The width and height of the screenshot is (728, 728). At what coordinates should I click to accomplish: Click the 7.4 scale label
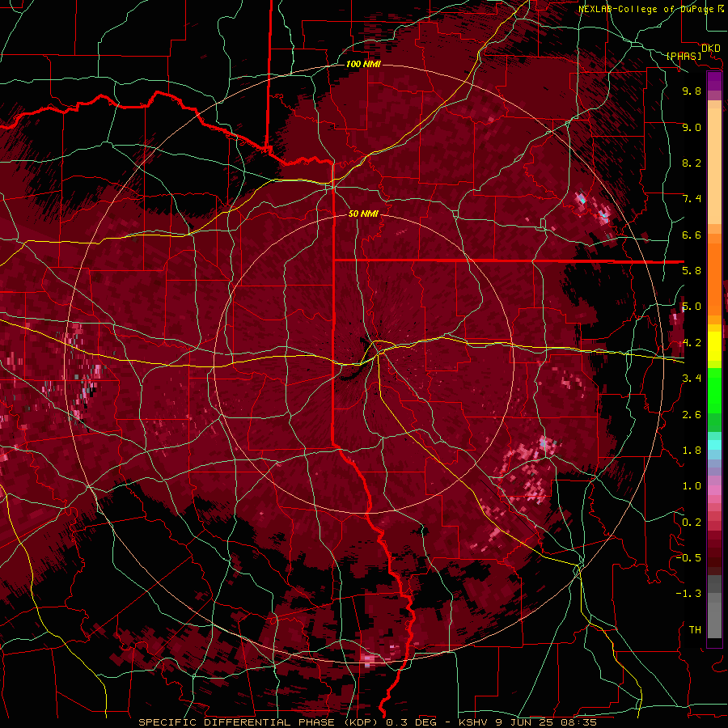[692, 199]
